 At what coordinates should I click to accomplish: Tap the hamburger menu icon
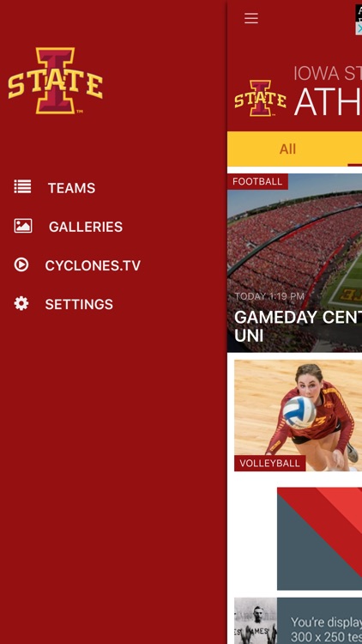[x=251, y=18]
